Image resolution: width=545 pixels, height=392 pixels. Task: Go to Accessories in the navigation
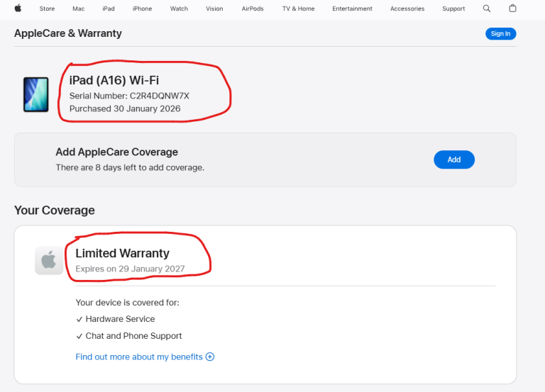coord(407,9)
